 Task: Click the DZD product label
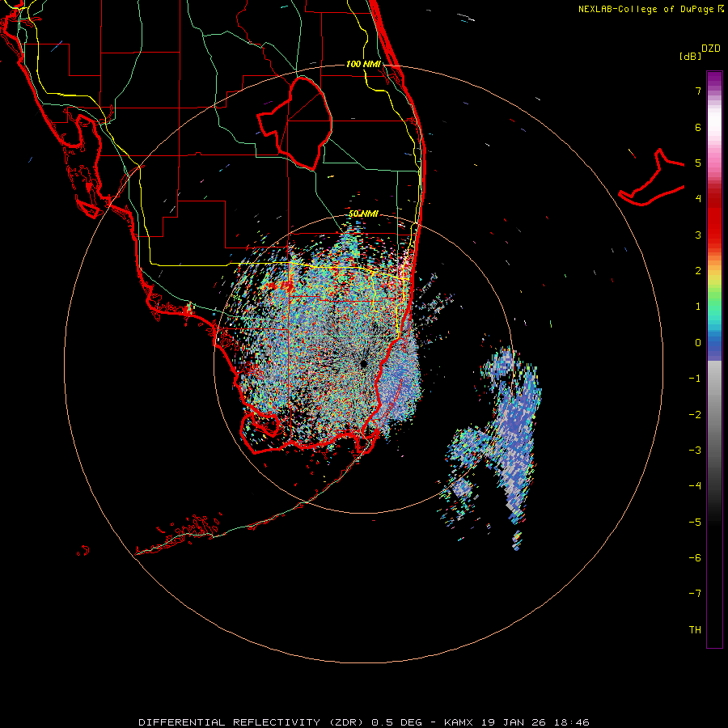tap(711, 49)
